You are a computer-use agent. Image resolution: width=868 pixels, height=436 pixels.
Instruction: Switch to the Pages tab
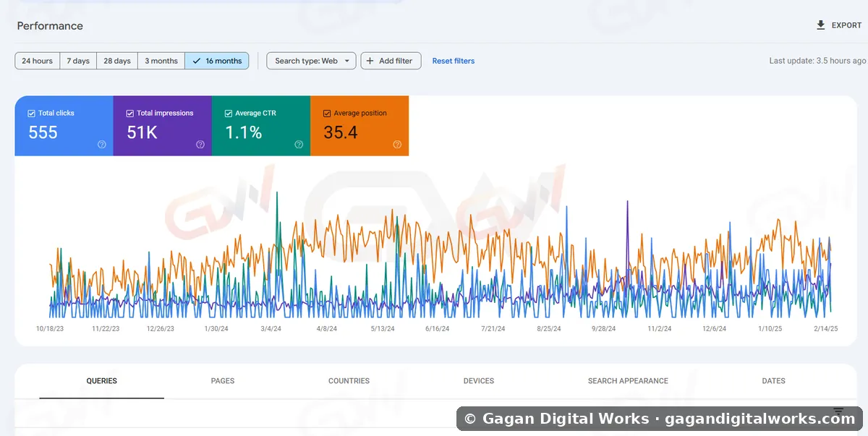(x=223, y=381)
